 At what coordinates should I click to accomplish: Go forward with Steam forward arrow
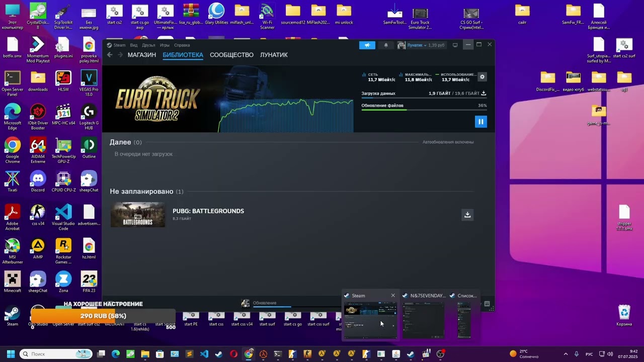[120, 55]
